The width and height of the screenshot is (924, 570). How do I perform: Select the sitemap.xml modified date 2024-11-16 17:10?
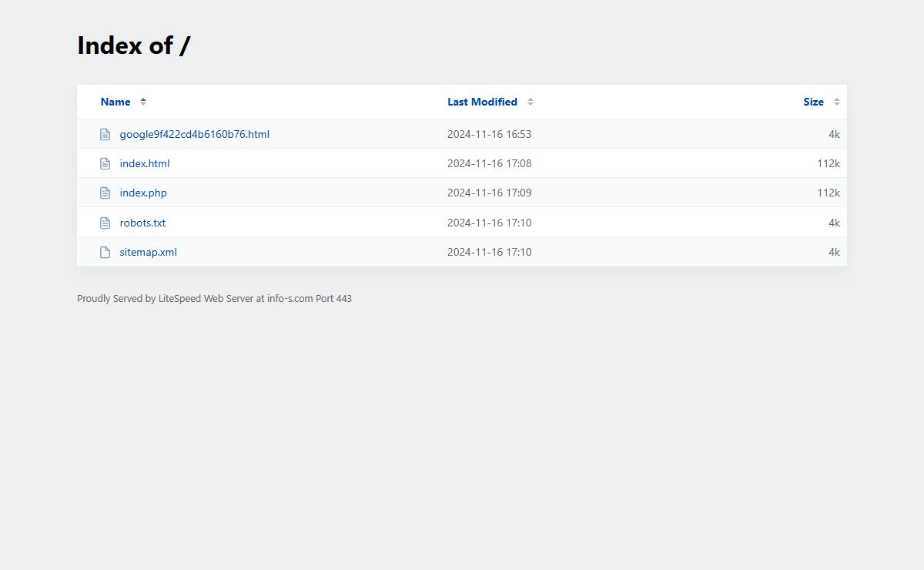click(x=489, y=252)
